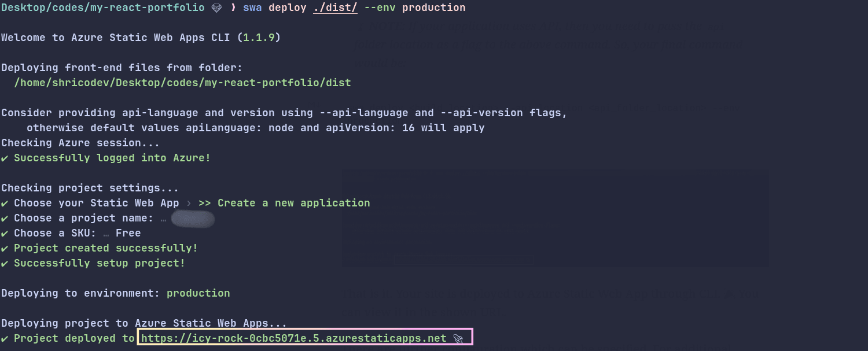Click the "Choose a project name:" prompt text

point(84,218)
